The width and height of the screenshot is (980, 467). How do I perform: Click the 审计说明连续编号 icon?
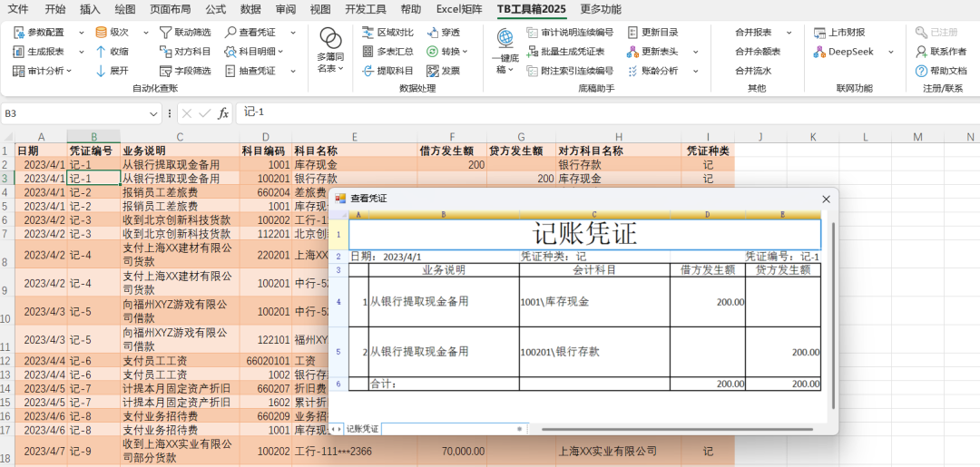533,33
